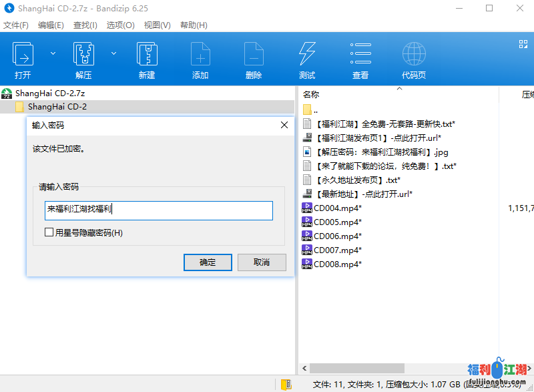Click the 名称 column header to sort
The image size is (534, 392).
311,95
